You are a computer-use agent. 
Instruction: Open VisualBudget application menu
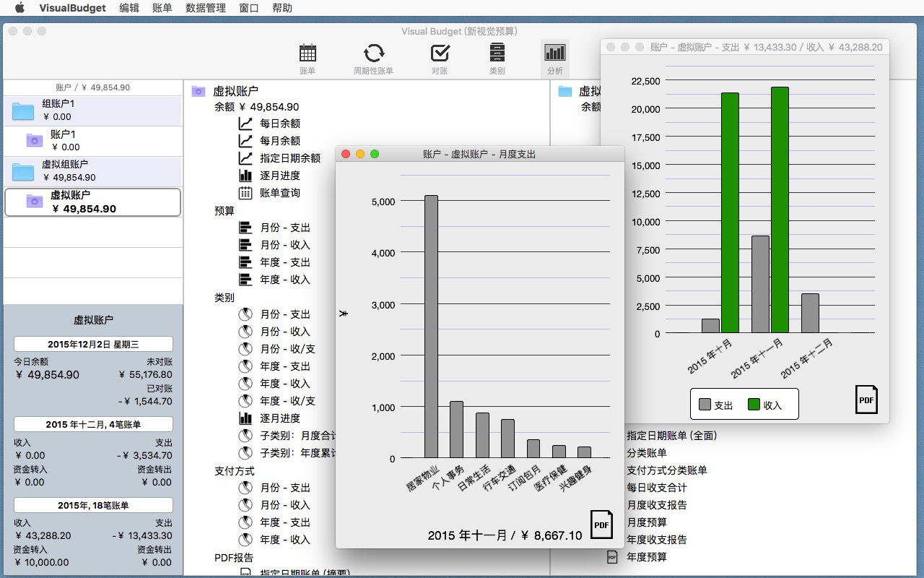pyautogui.click(x=72, y=8)
